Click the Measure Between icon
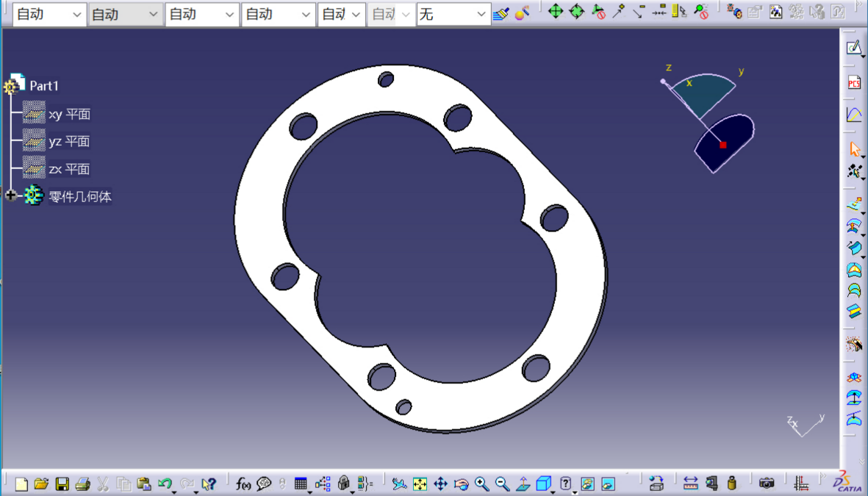 pos(690,484)
